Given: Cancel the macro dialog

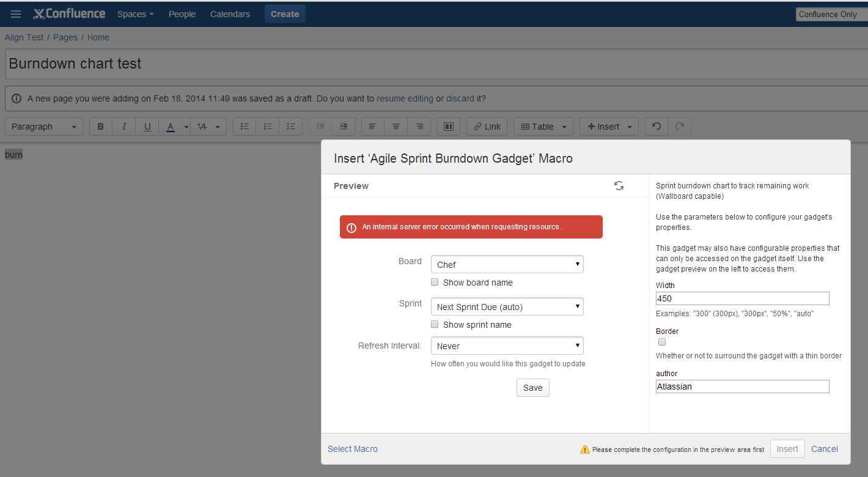Looking at the screenshot, I should point(825,449).
